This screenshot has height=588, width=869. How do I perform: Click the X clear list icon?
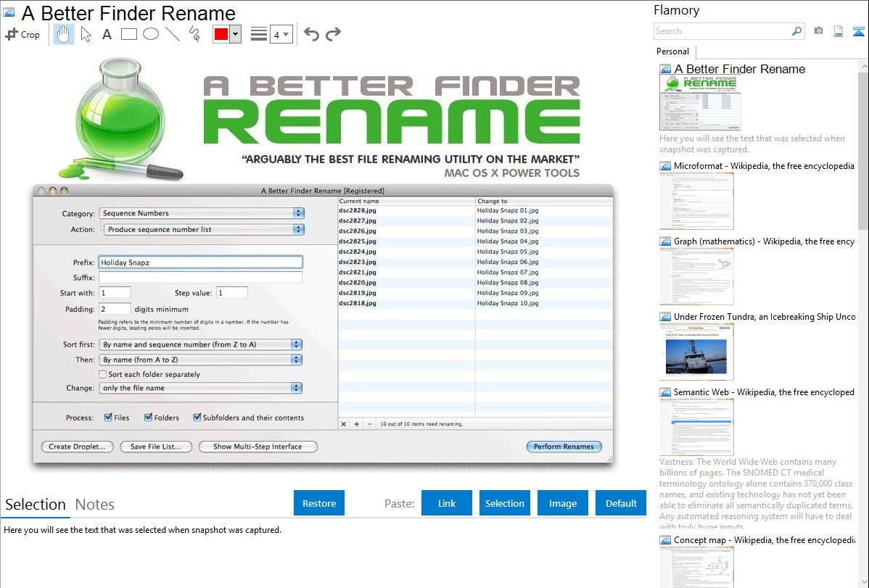pyautogui.click(x=344, y=424)
